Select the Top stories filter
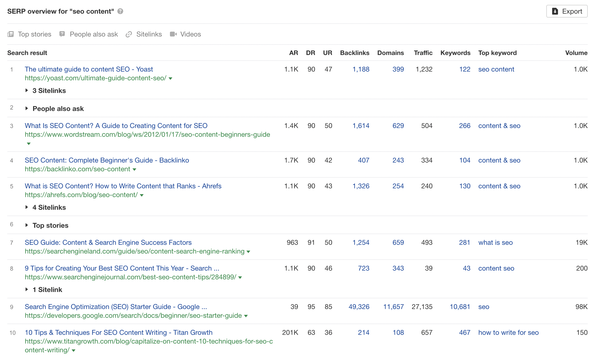The image size is (595, 364). pyautogui.click(x=29, y=34)
